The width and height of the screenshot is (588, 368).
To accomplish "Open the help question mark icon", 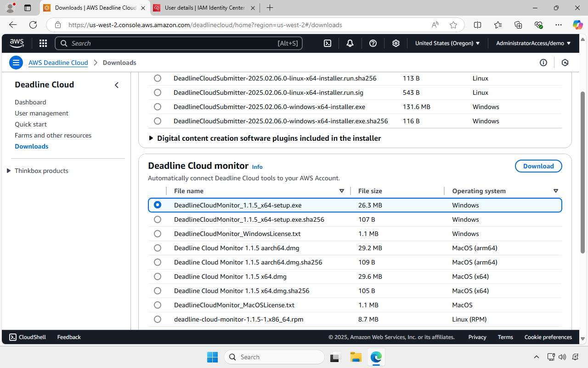I will [x=373, y=43].
